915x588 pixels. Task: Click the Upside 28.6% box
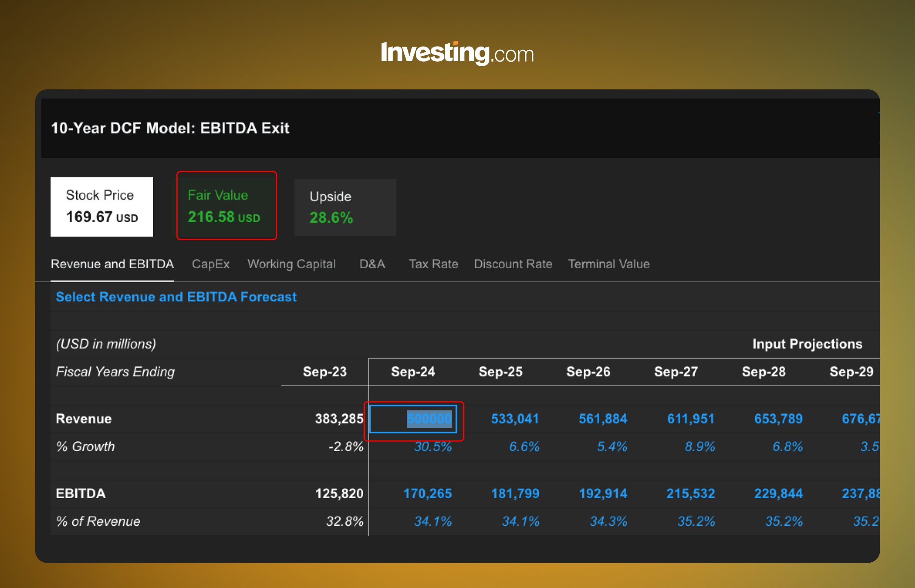[x=345, y=207]
